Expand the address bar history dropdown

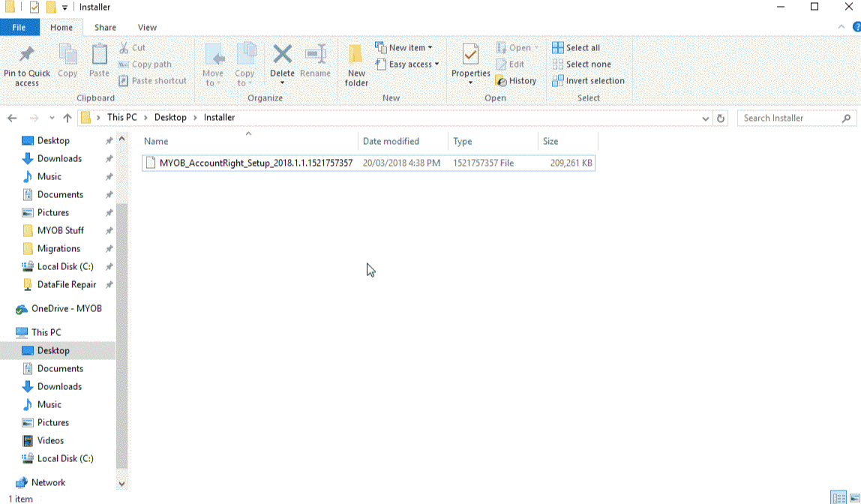coord(705,118)
